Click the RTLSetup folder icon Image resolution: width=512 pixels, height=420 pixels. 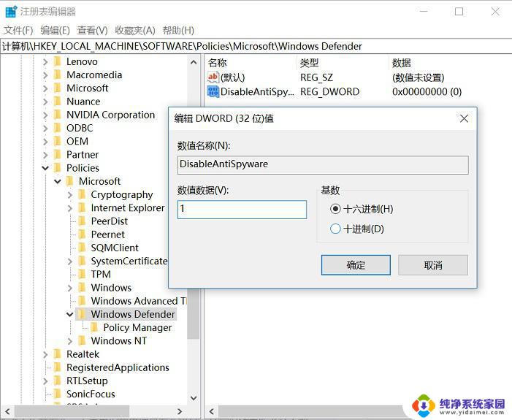coord(58,381)
